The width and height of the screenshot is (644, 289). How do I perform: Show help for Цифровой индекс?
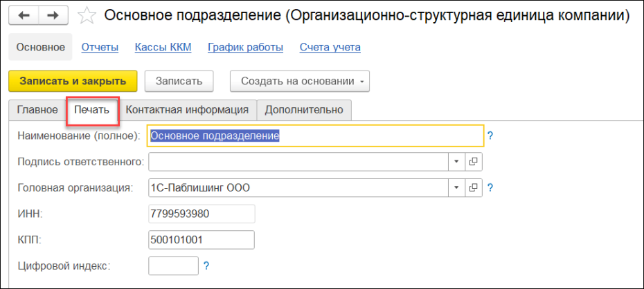click(x=206, y=266)
